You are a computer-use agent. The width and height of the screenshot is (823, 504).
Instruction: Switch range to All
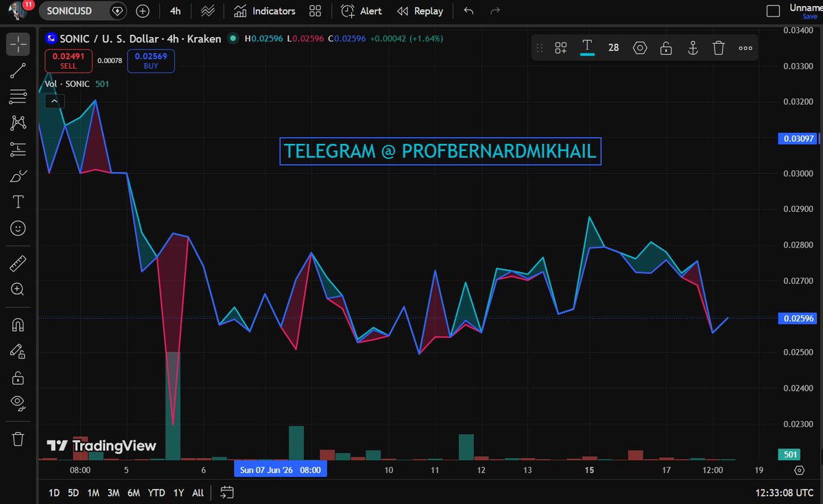[198, 492]
